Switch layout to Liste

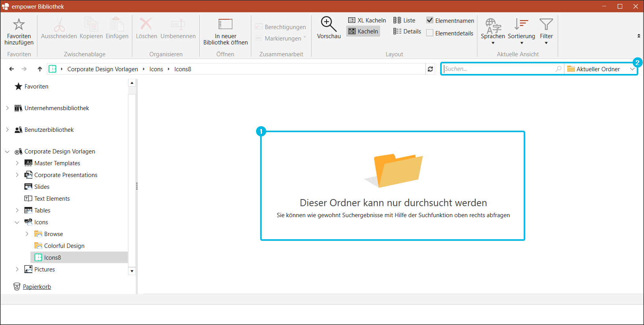(405, 20)
